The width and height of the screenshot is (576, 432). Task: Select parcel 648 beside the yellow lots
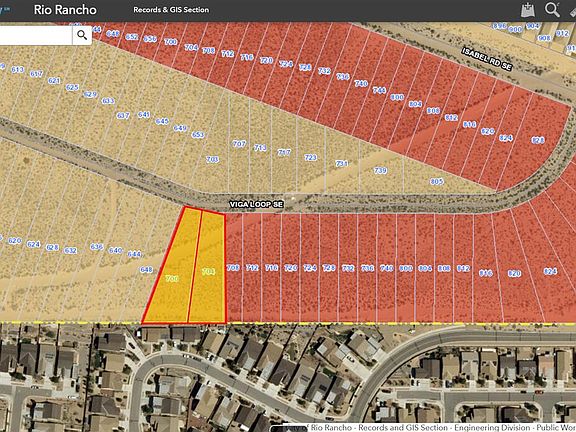click(146, 270)
